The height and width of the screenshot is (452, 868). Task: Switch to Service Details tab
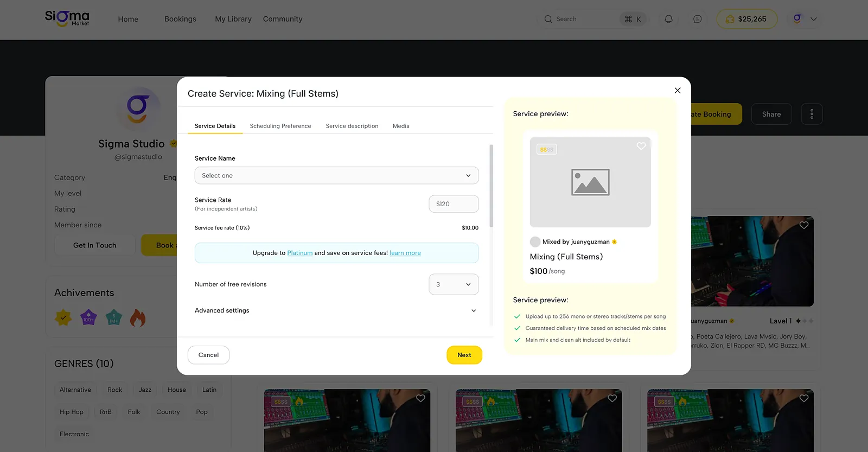point(215,126)
